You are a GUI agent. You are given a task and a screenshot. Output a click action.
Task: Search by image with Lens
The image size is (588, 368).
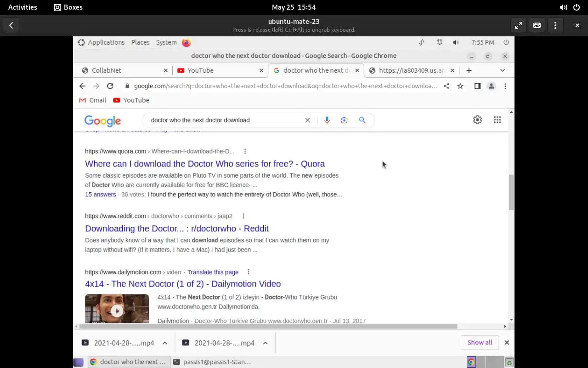(x=344, y=120)
